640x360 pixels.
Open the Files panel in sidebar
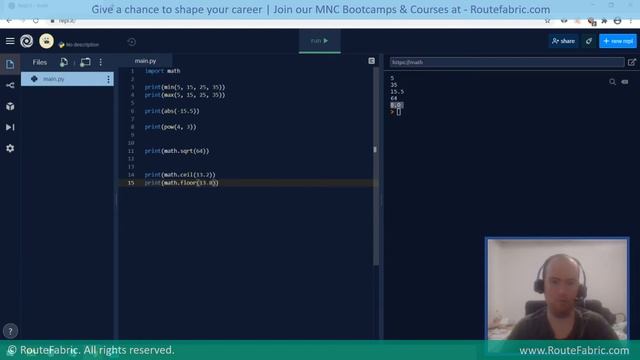(x=10, y=64)
